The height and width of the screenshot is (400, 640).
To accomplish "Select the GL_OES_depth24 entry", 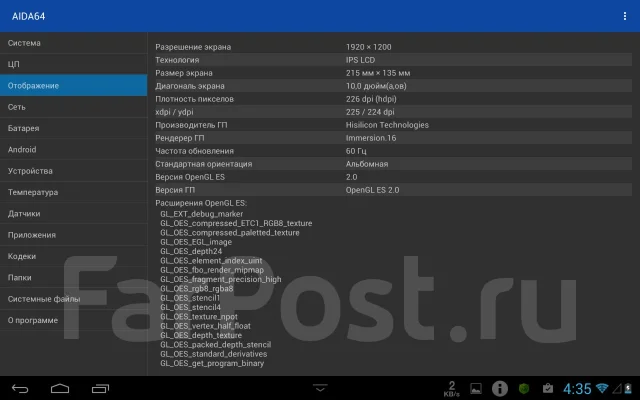I will click(x=191, y=251).
